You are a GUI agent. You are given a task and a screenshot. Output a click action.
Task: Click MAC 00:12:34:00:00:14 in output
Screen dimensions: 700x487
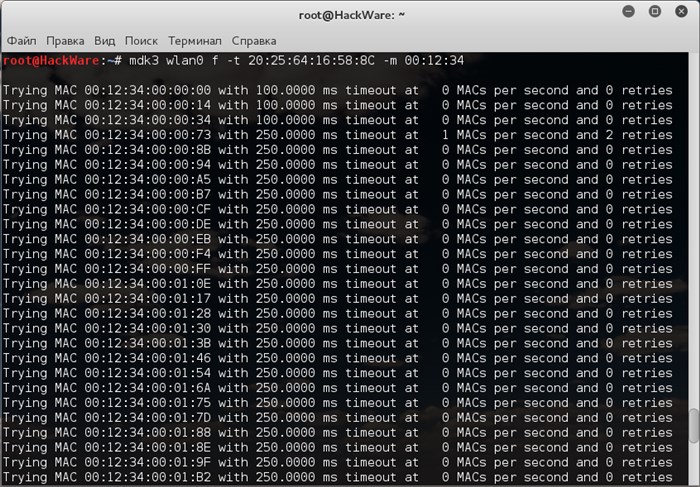148,105
